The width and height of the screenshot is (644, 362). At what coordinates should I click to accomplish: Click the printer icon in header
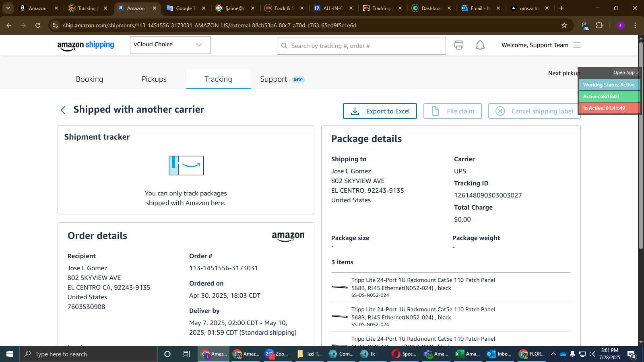459,45
